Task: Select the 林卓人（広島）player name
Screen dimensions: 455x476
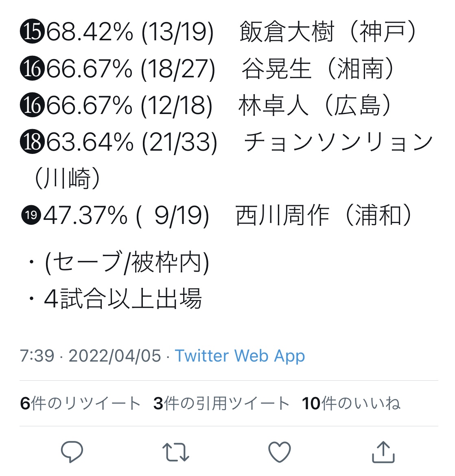Action: pos(315,105)
